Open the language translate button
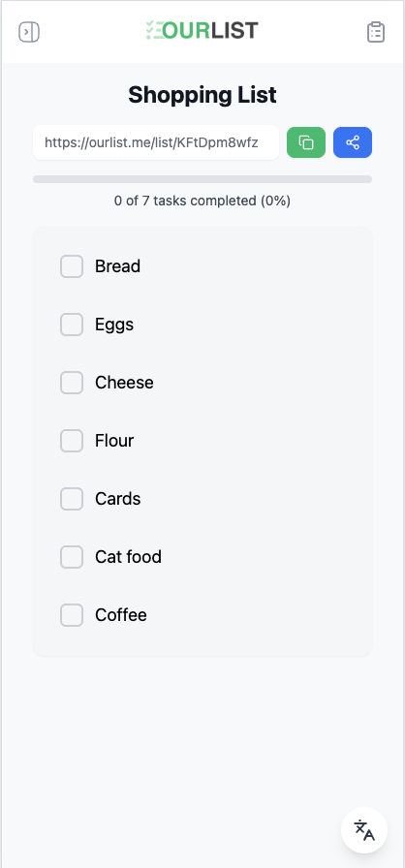 [x=364, y=830]
